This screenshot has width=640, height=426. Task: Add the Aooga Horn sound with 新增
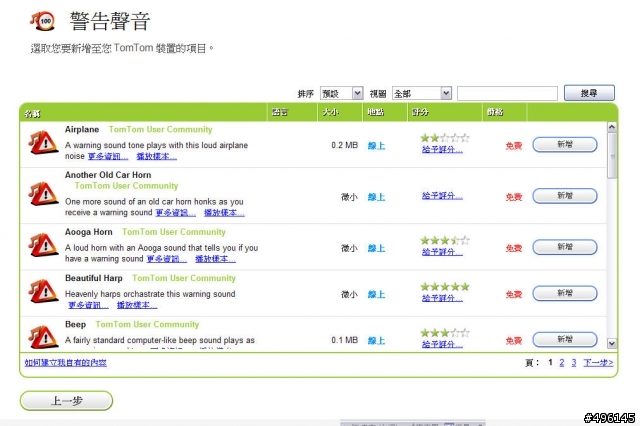point(565,247)
